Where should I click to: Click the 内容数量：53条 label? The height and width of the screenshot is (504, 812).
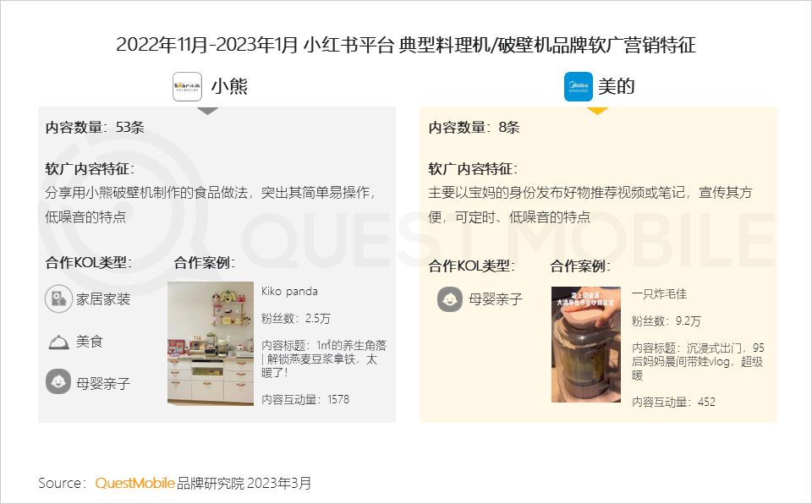click(x=95, y=128)
